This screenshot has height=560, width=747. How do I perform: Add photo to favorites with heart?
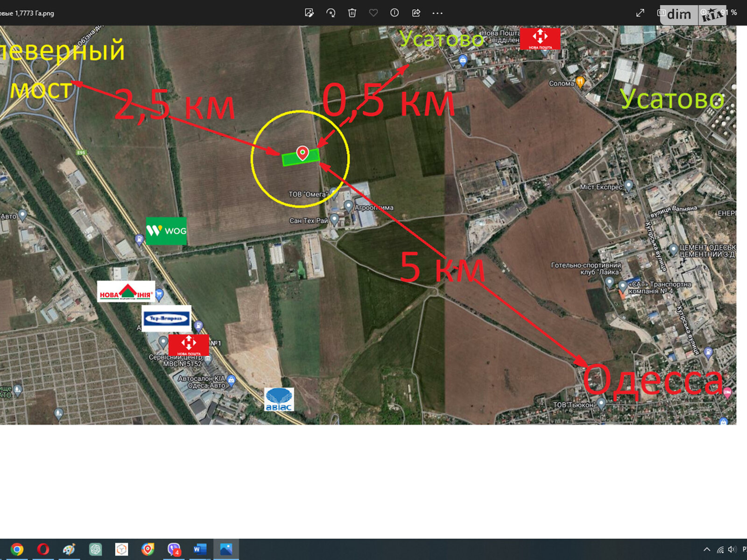click(x=373, y=13)
